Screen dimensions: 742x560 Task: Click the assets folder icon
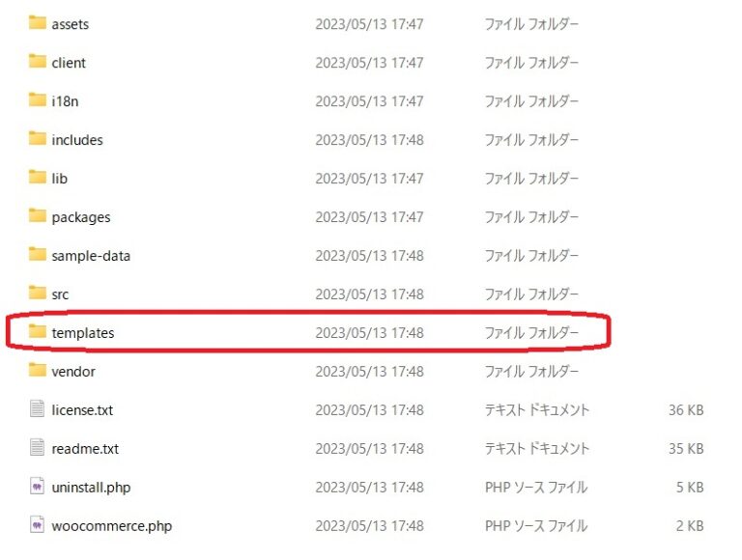[38, 23]
